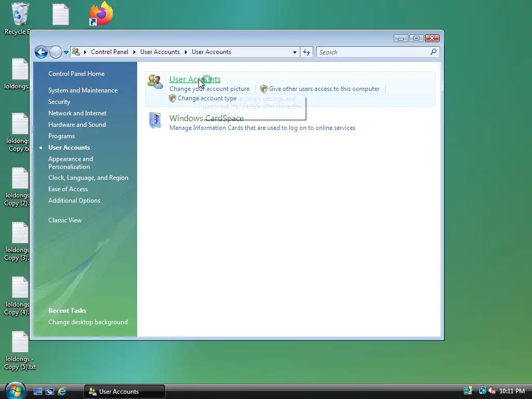Click Change your account picture

[x=209, y=89]
